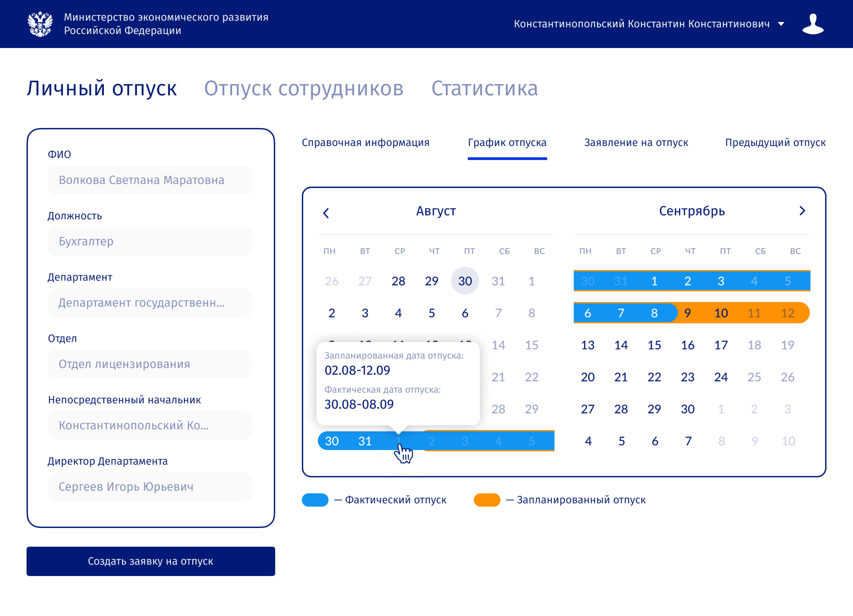Click the Должность field with Бухгалтер
This screenshot has width=853, height=616.
click(x=150, y=241)
